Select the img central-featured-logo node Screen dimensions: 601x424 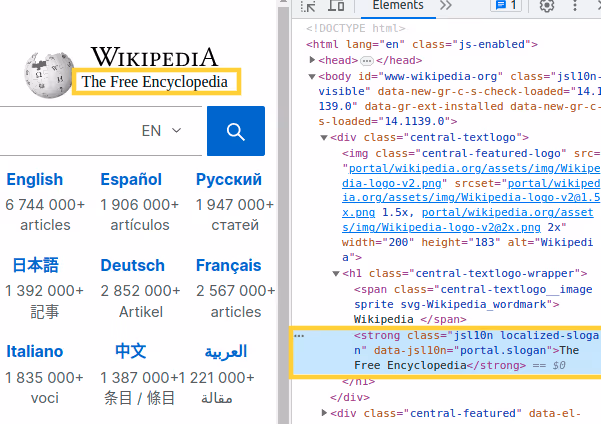click(471, 205)
